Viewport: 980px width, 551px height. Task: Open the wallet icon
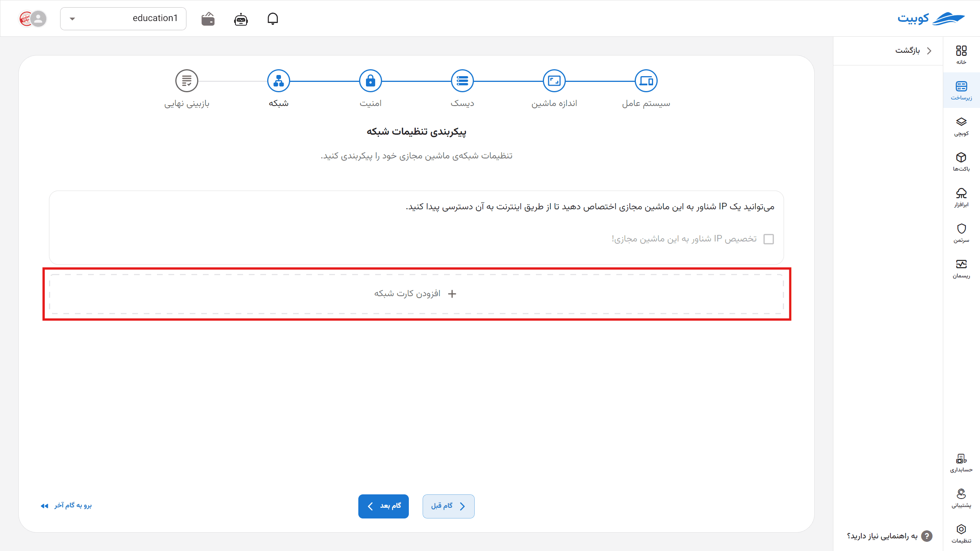click(208, 19)
